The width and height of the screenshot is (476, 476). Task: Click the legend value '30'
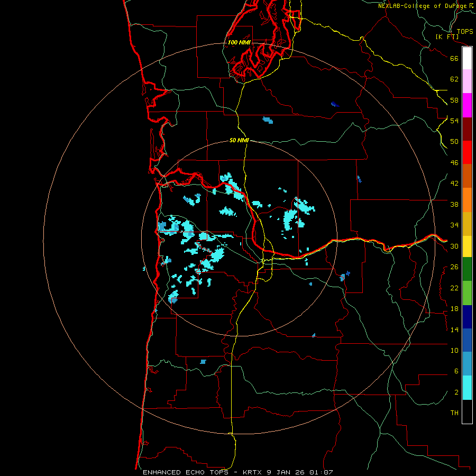454,246
